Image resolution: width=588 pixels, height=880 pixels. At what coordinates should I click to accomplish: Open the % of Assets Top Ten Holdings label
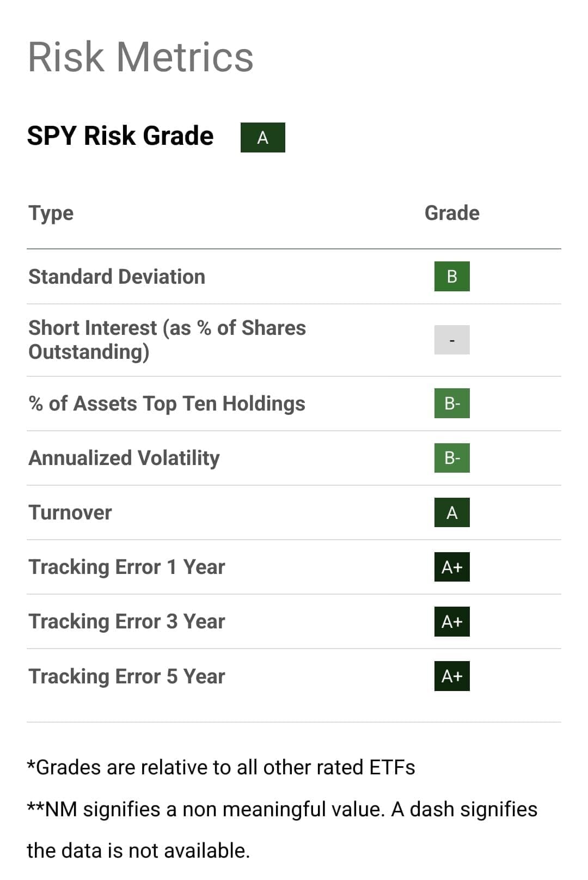(x=167, y=404)
